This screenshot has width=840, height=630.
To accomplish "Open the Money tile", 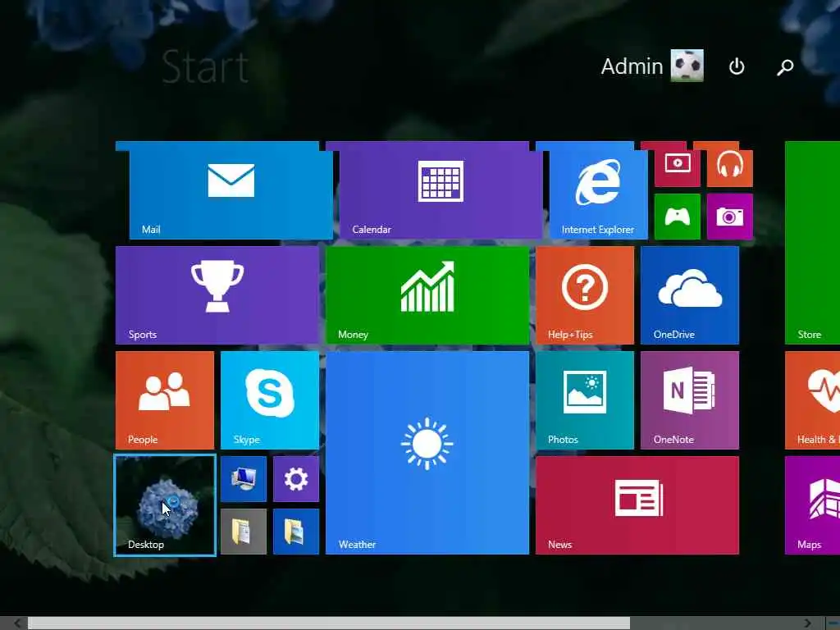I will click(427, 295).
